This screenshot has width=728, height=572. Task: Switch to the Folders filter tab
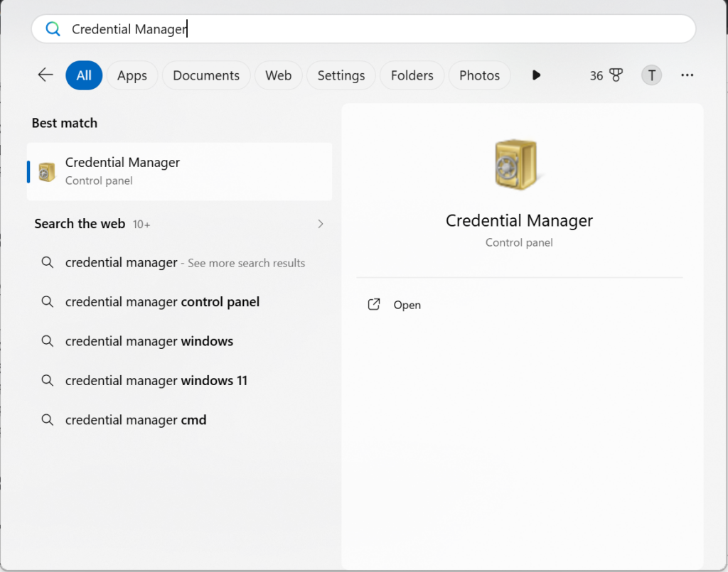click(412, 75)
